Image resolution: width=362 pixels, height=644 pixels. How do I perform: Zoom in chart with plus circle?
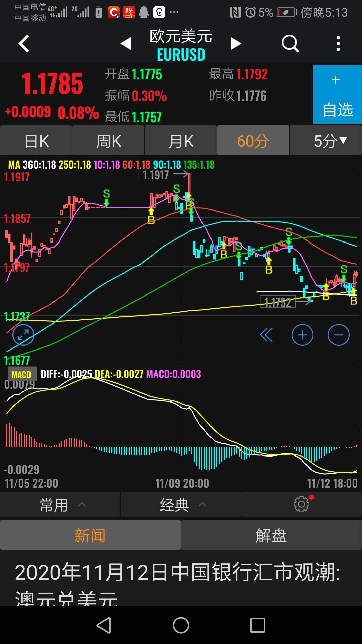[302, 335]
